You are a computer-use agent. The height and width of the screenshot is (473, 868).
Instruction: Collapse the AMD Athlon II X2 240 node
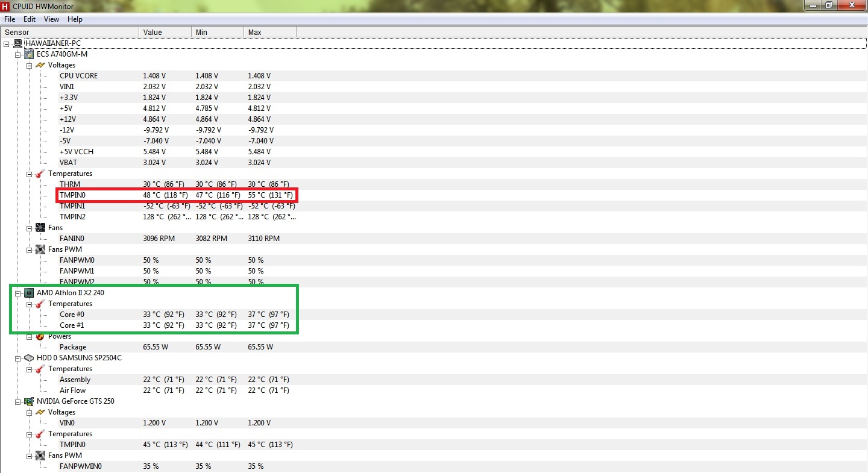point(17,293)
